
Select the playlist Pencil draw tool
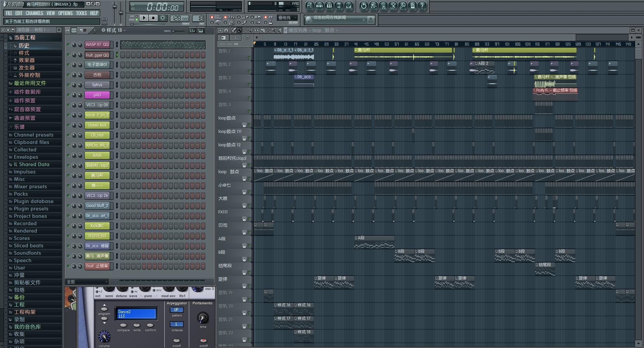click(234, 30)
